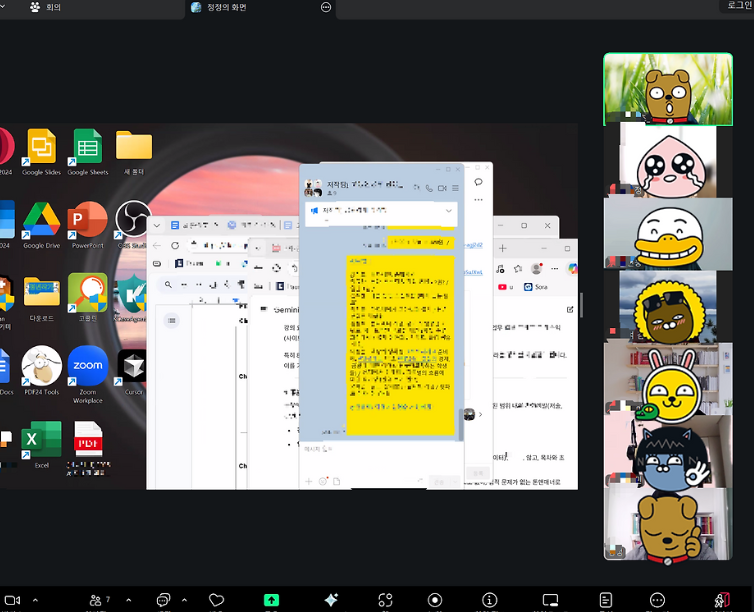Open the Zoom chat panel

click(163, 600)
